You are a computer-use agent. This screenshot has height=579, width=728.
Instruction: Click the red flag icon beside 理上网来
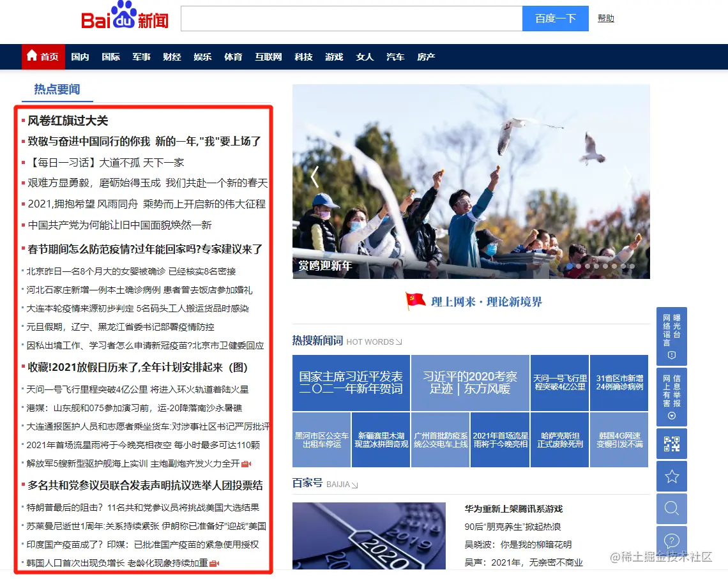415,301
